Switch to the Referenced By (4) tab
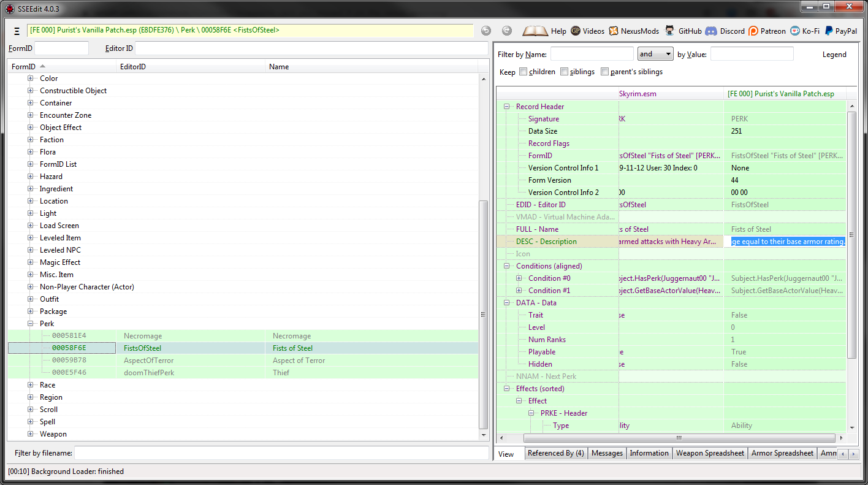This screenshot has width=868, height=485. (x=555, y=453)
